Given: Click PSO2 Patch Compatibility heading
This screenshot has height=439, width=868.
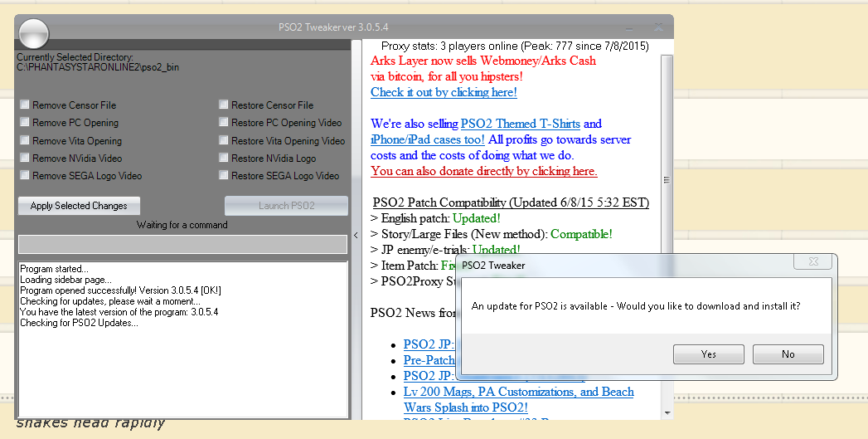Looking at the screenshot, I should pyautogui.click(x=511, y=202).
